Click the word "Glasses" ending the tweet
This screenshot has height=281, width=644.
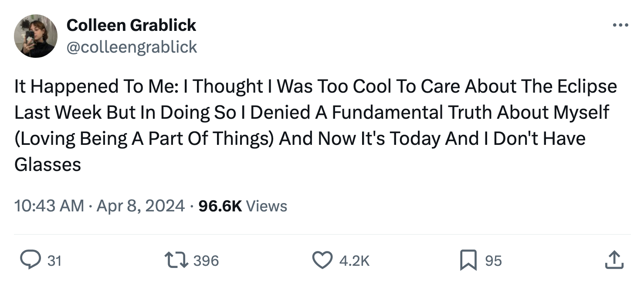(x=47, y=165)
